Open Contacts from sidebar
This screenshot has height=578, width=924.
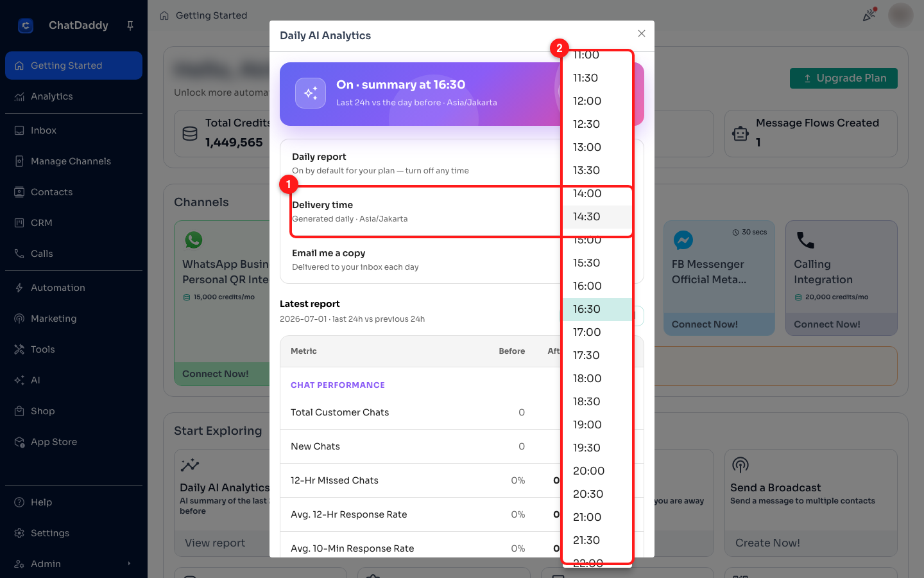pos(74,192)
